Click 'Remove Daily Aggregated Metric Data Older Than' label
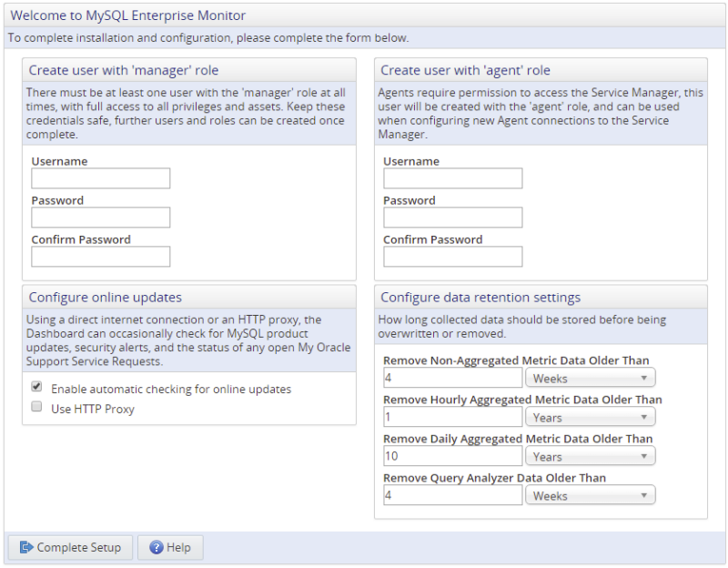728x568 pixels. click(x=518, y=439)
